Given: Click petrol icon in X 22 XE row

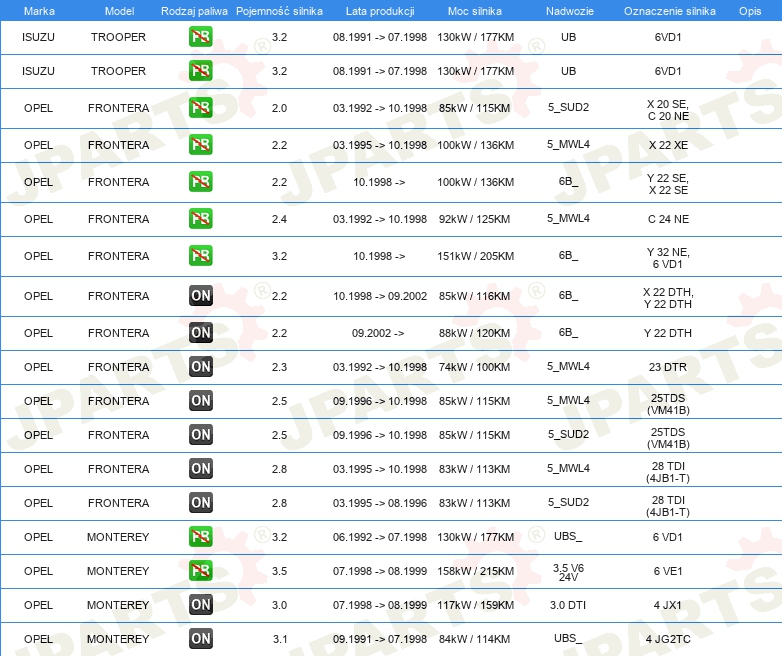Looking at the screenshot, I should tap(200, 145).
